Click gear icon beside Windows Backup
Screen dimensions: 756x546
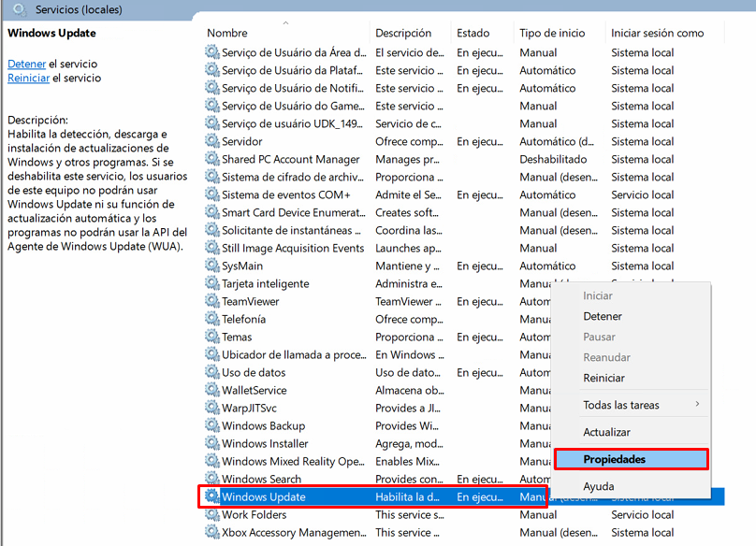pos(212,425)
